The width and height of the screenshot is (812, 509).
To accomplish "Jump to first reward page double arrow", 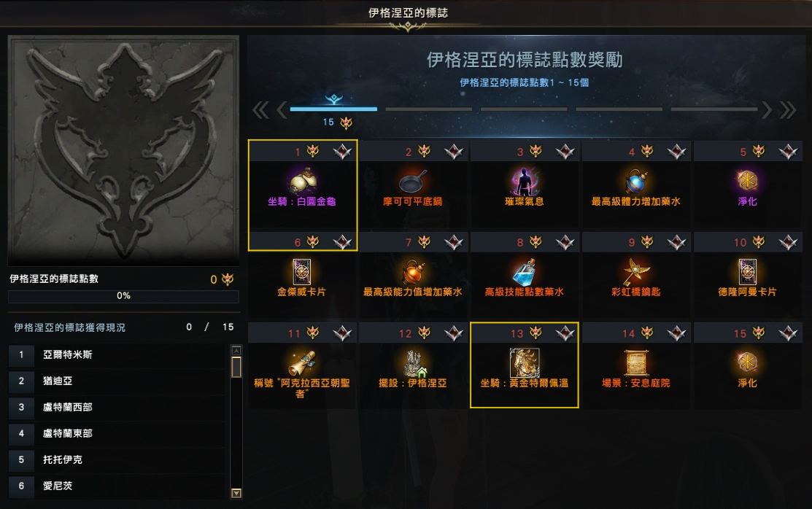I will pyautogui.click(x=260, y=110).
